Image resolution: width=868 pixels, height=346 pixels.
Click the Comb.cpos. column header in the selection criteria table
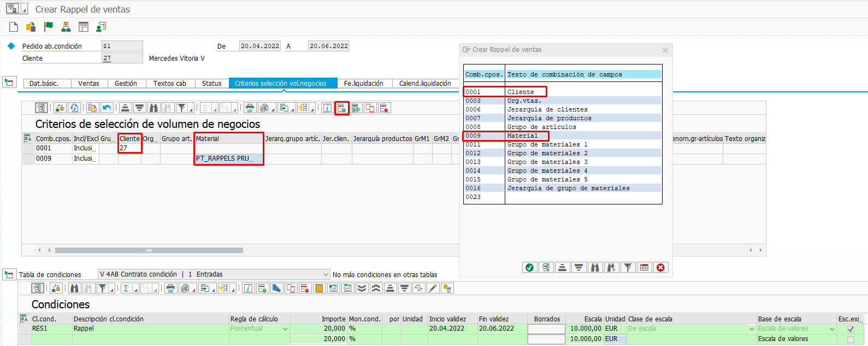pyautogui.click(x=53, y=139)
